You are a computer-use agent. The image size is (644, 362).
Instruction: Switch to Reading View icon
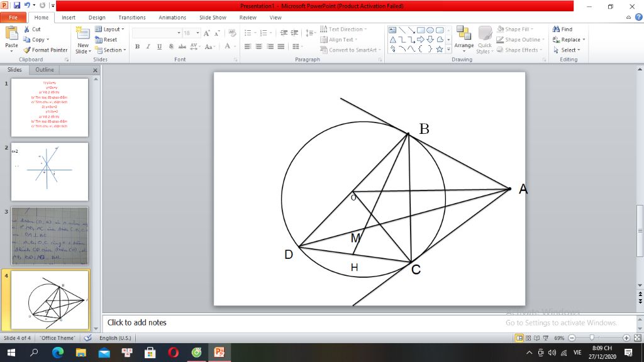tap(537, 337)
